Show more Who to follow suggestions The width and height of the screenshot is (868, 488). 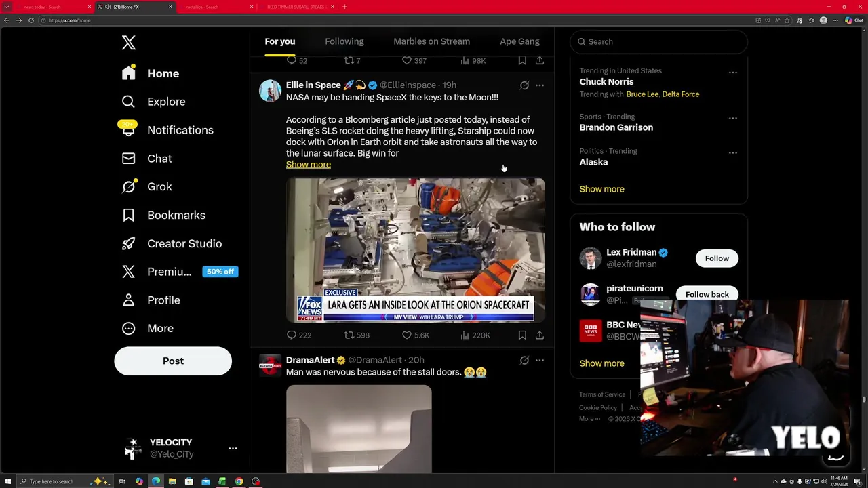pos(601,363)
